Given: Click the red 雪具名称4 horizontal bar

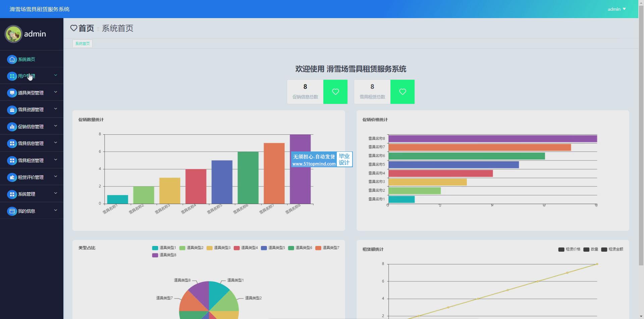Looking at the screenshot, I should click(440, 174).
